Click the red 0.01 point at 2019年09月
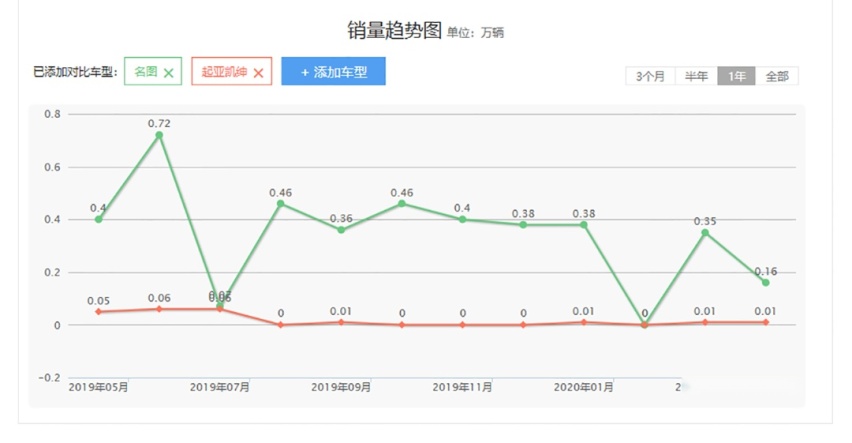 coord(341,322)
